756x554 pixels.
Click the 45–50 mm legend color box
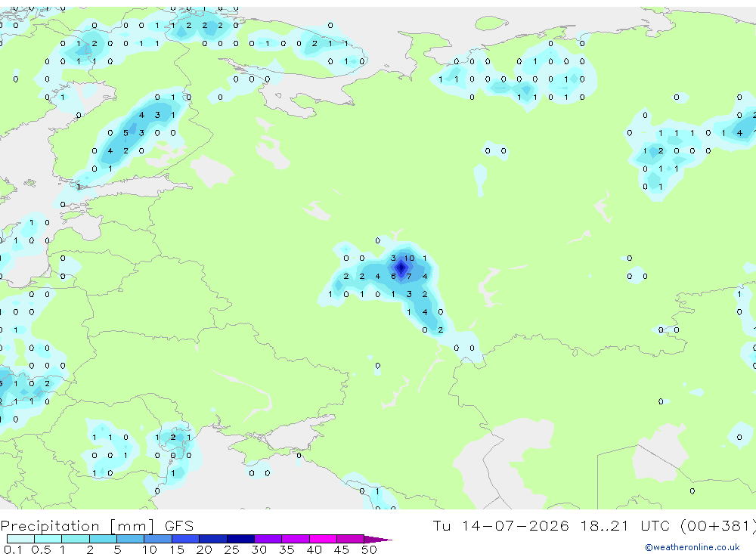[351, 539]
